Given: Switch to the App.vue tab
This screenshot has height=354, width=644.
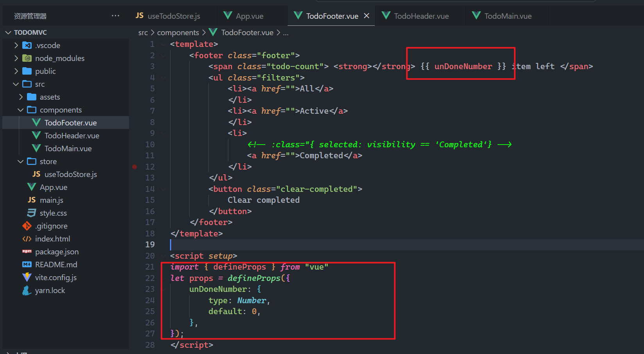Looking at the screenshot, I should 250,16.
